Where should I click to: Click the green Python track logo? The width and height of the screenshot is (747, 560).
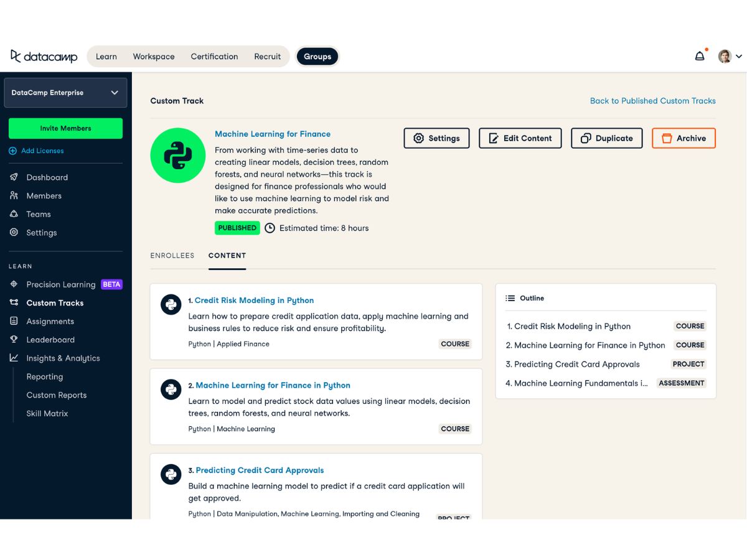[178, 156]
